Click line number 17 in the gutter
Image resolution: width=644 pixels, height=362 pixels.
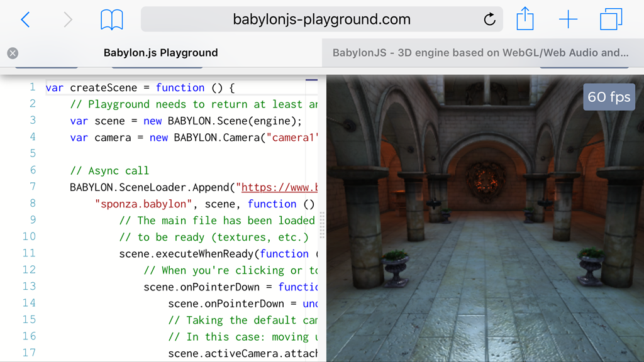[29, 353]
